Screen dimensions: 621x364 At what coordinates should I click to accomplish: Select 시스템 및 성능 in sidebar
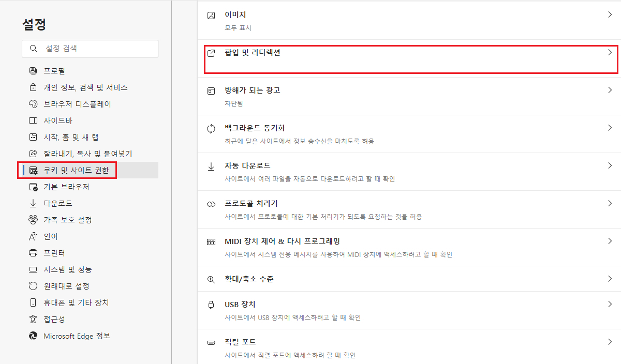[68, 269]
